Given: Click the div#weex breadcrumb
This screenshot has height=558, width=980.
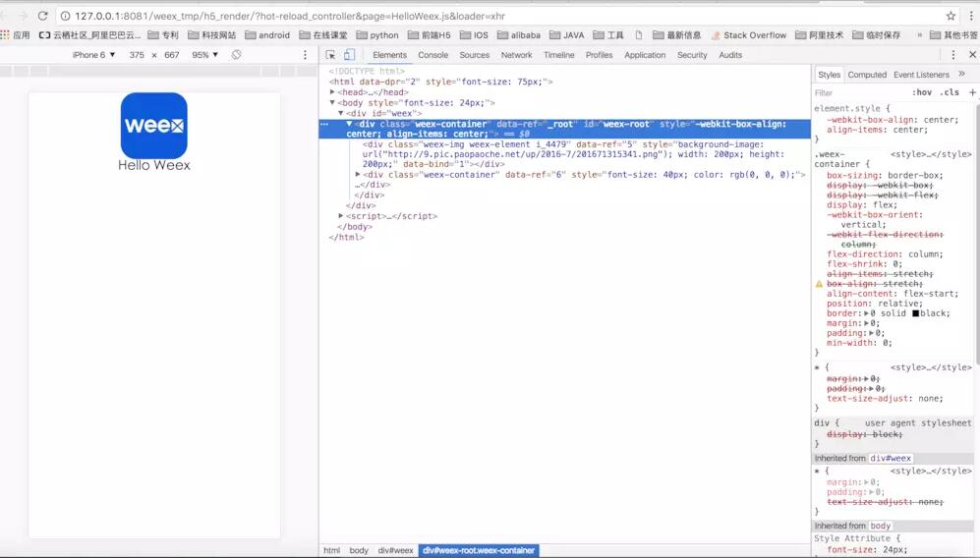Looking at the screenshot, I should click(x=395, y=550).
